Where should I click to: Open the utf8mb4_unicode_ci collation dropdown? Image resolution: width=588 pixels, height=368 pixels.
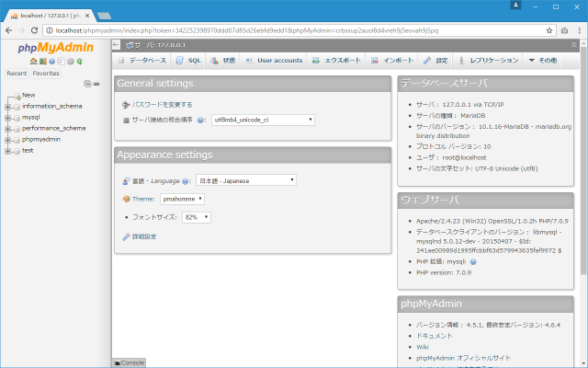click(x=263, y=120)
